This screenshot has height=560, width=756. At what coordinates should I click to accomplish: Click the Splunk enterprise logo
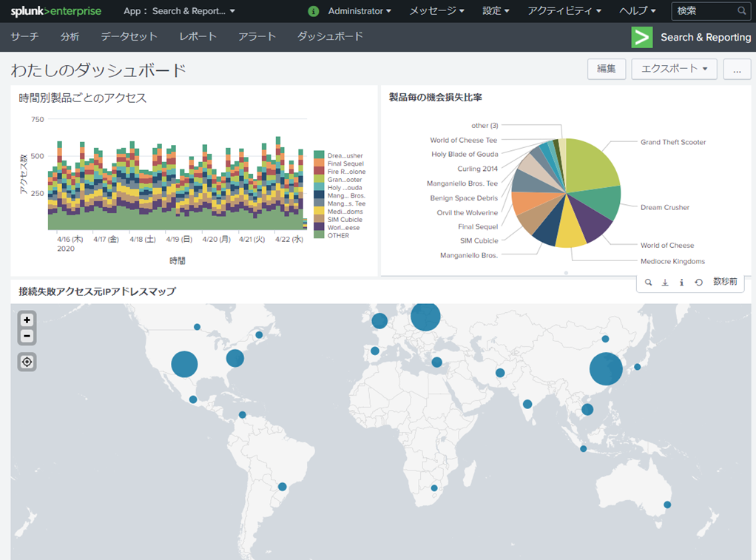(x=56, y=11)
